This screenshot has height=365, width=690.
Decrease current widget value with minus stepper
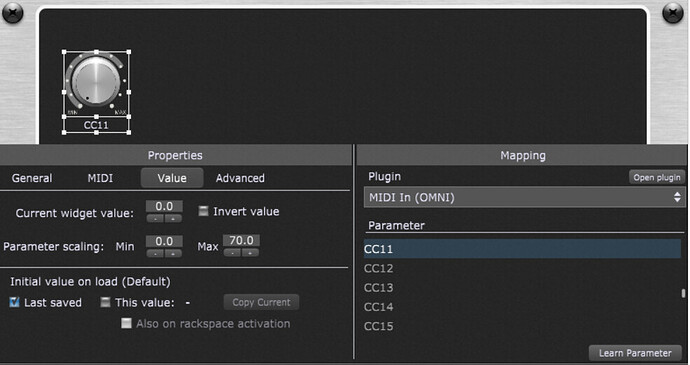155,218
